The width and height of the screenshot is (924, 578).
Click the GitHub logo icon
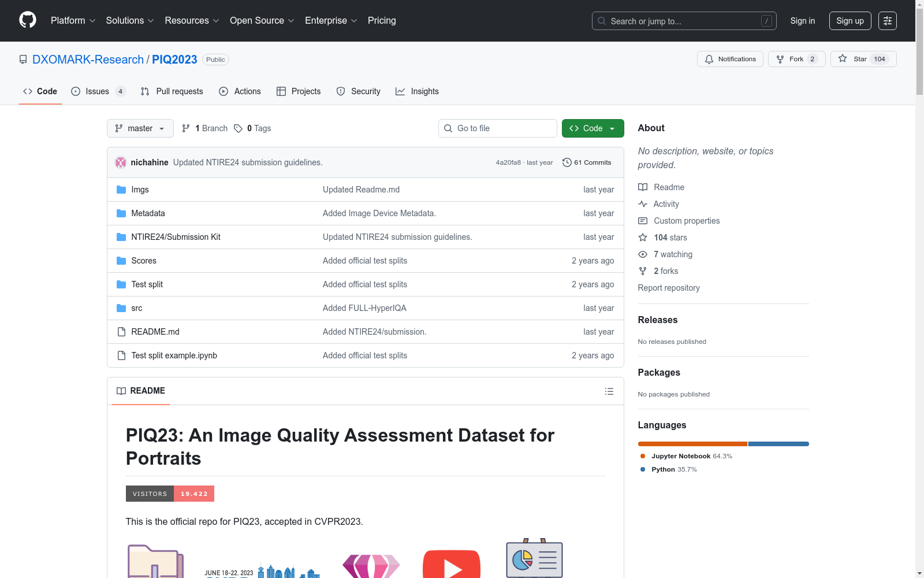pyautogui.click(x=28, y=20)
